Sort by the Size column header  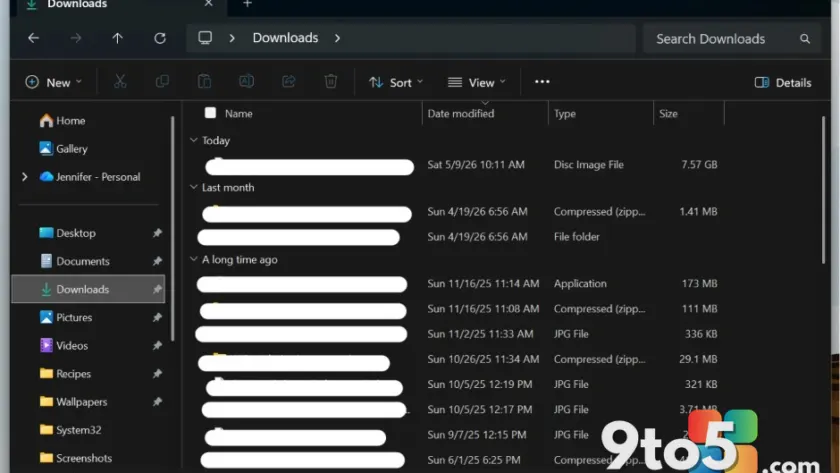[668, 114]
